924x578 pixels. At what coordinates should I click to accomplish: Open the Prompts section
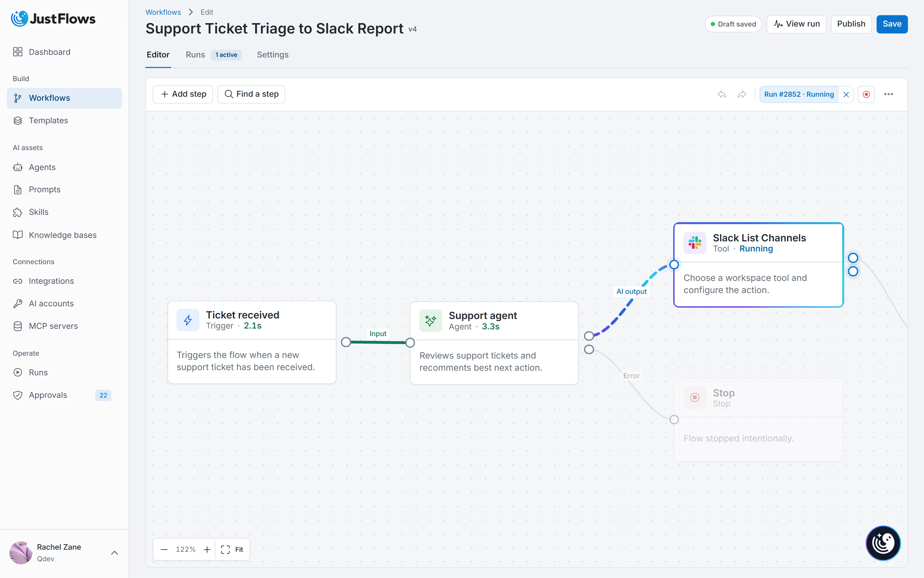coord(64,190)
